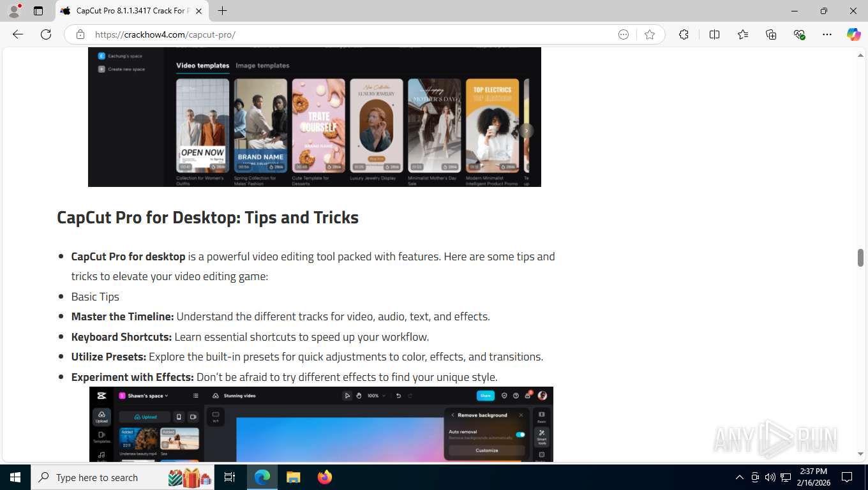Click the Keyboard Shortcuts: text
868x490 pixels.
[121, 337]
